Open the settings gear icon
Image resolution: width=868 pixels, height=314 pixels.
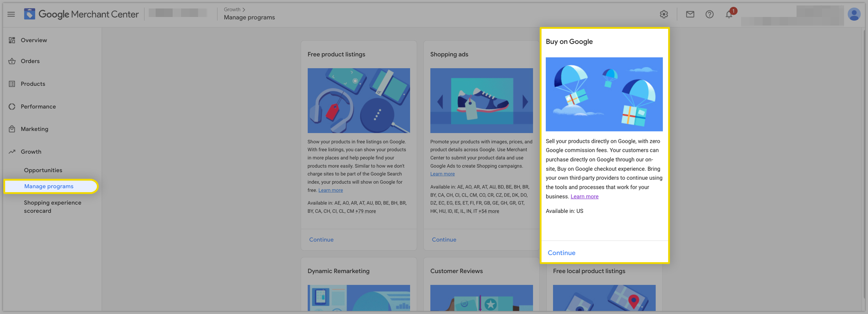point(664,14)
